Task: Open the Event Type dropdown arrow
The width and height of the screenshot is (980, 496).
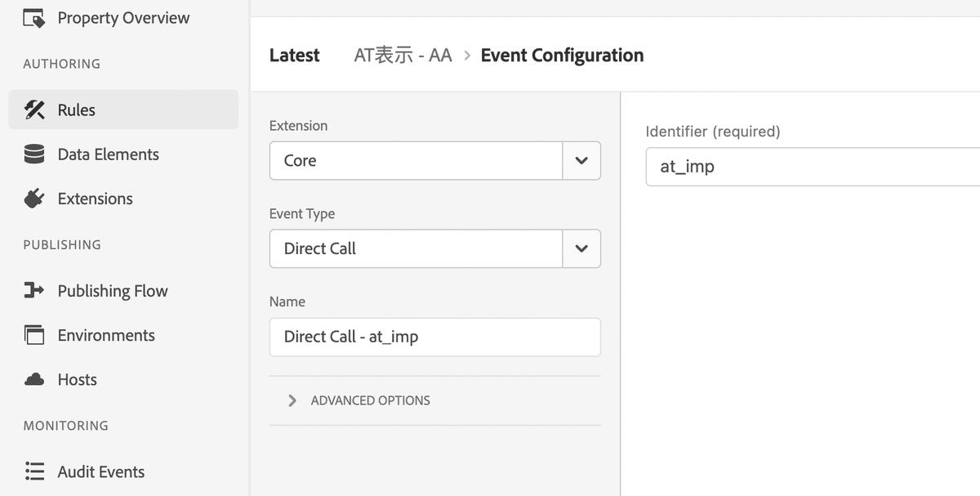Action: click(581, 248)
